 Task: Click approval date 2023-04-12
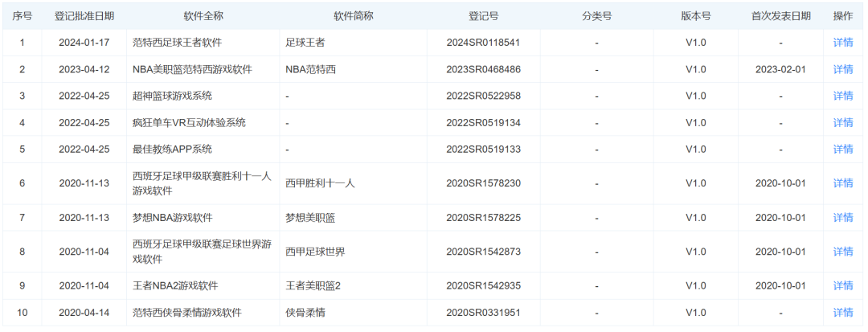84,69
